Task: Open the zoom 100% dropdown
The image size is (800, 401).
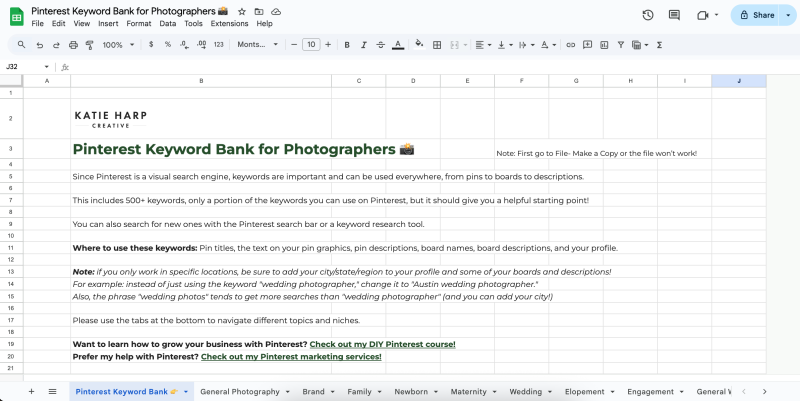Action: pyautogui.click(x=117, y=45)
